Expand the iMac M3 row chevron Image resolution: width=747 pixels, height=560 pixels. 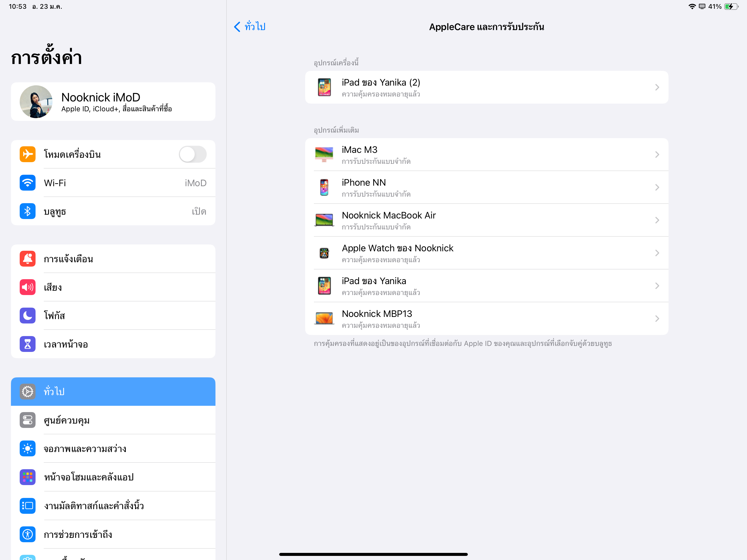(x=656, y=155)
